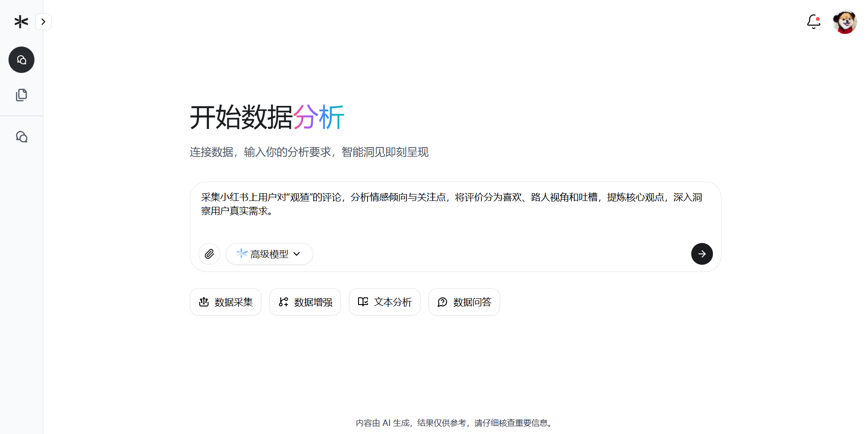Click the 开始数据分析 heading
This screenshot has height=434, width=868.
pos(267,117)
